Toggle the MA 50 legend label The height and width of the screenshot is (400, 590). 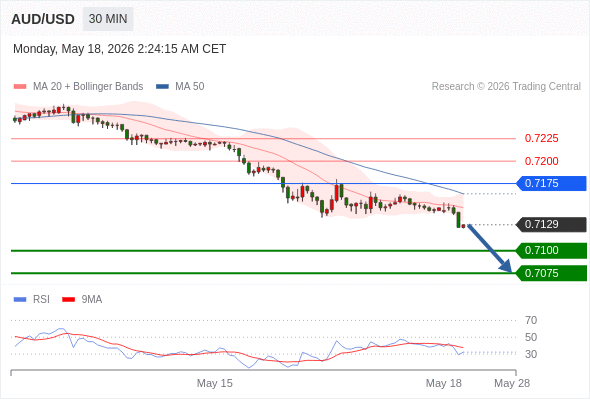(x=190, y=87)
